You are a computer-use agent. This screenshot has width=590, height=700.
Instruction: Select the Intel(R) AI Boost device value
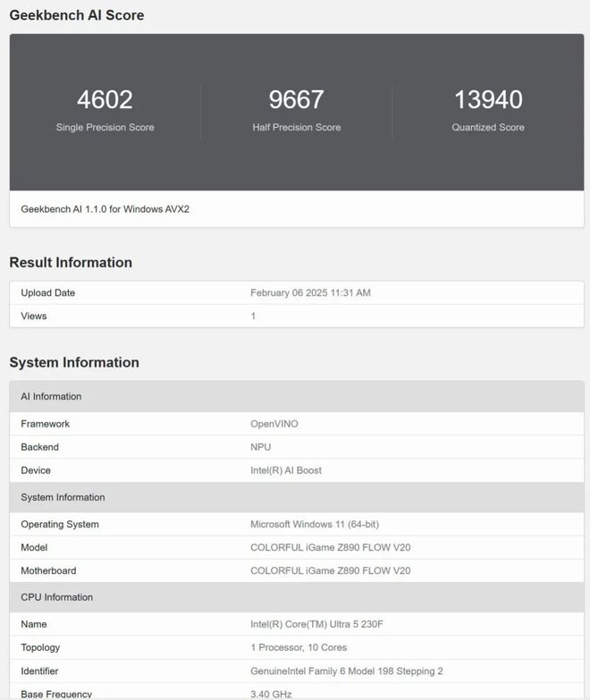pyautogui.click(x=286, y=470)
